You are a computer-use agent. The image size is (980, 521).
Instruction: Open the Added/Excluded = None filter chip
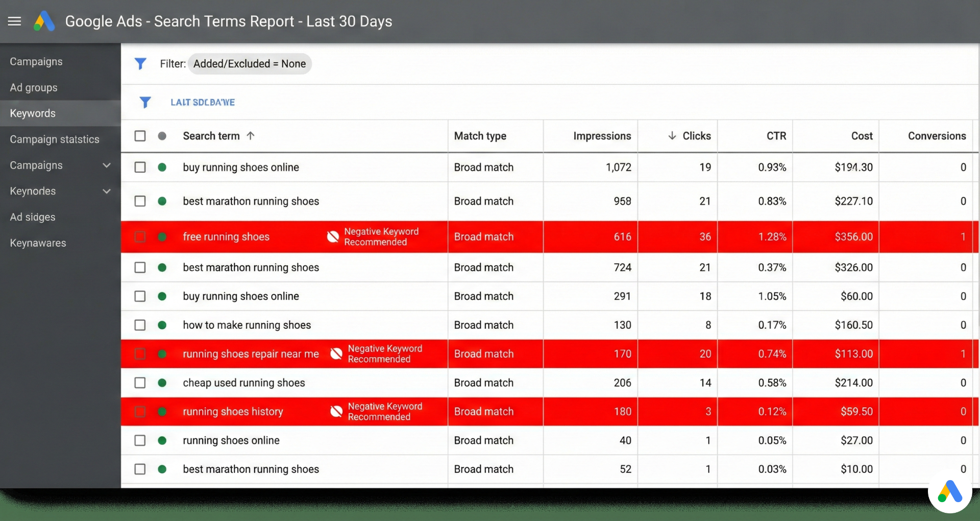pos(250,63)
